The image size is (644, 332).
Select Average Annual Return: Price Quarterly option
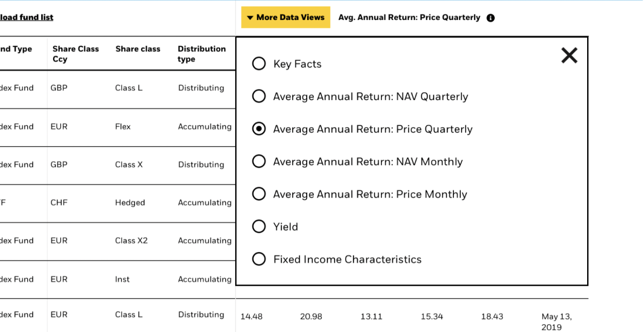[x=259, y=129]
